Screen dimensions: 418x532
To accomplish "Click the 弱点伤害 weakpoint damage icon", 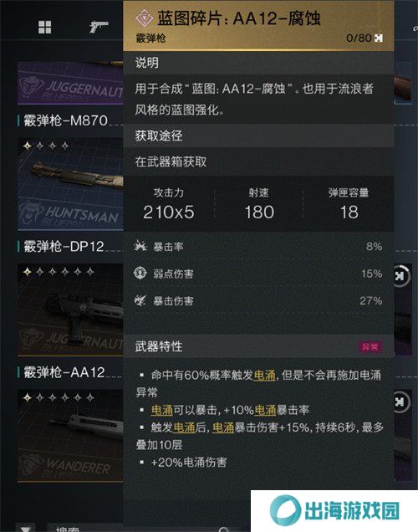I will (140, 274).
